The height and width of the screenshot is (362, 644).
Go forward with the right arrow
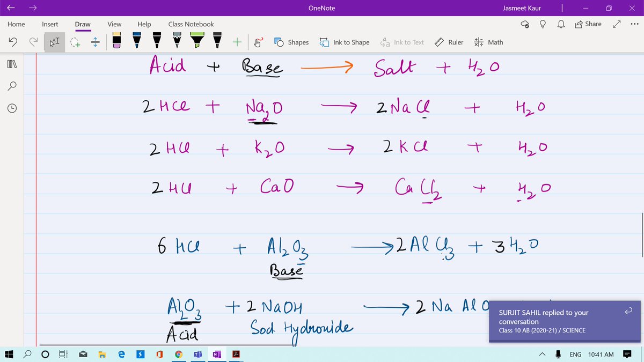pyautogui.click(x=33, y=8)
